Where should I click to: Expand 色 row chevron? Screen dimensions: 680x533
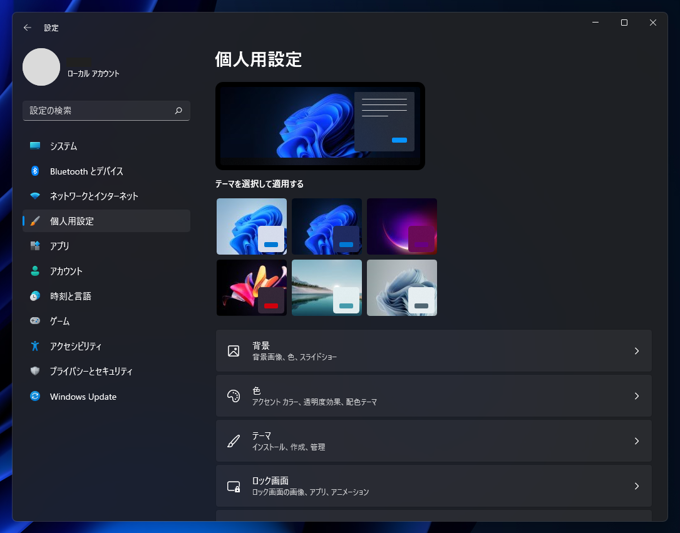pos(637,396)
